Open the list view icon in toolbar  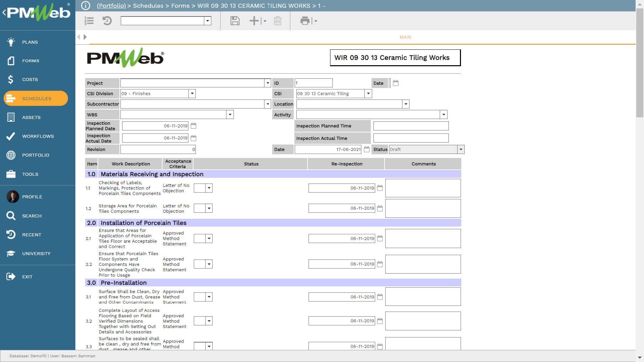coord(89,21)
